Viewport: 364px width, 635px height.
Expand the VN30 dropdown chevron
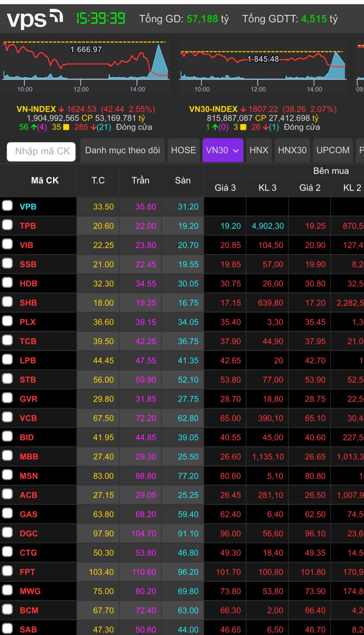pos(236,150)
